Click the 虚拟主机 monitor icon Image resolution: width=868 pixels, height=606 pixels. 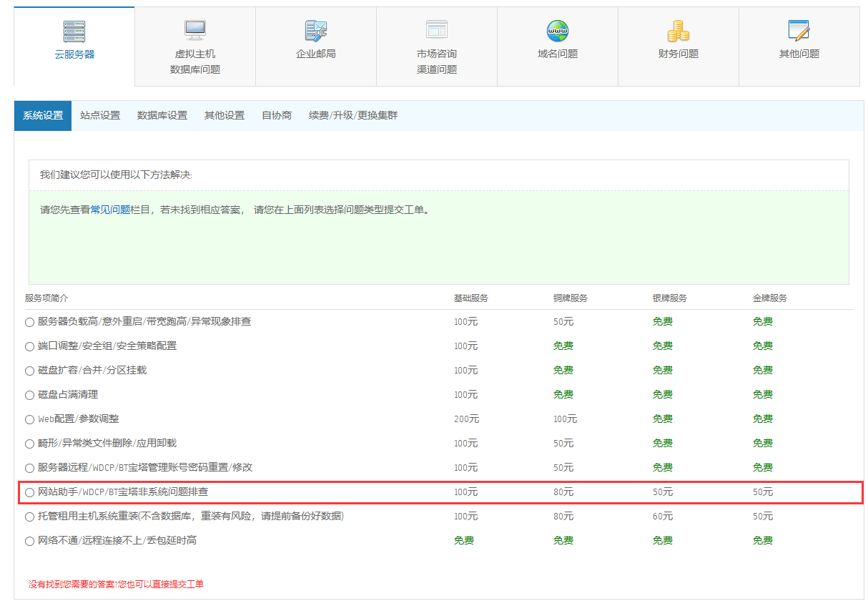(194, 31)
